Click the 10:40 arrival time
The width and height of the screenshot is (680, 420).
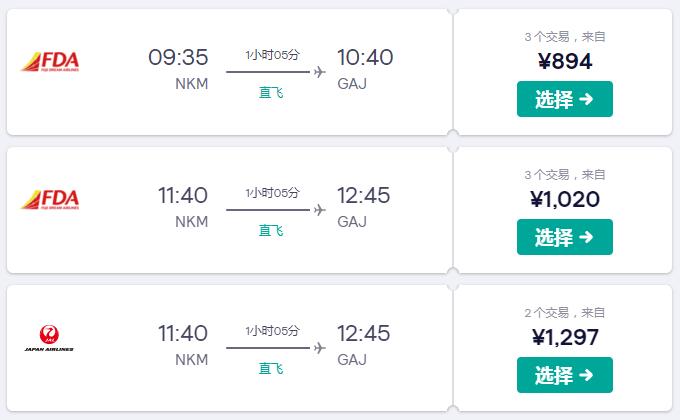point(365,57)
